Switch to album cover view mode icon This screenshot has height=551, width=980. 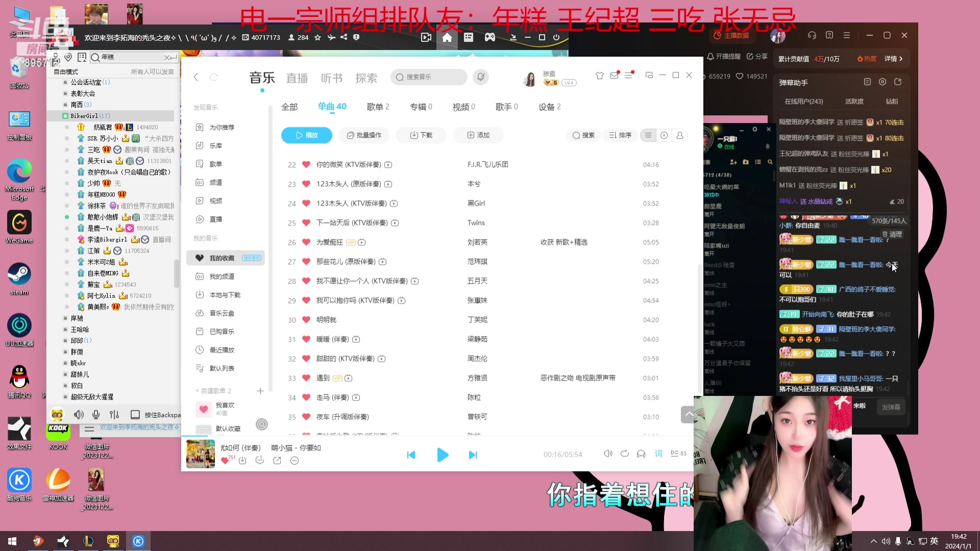tap(664, 135)
